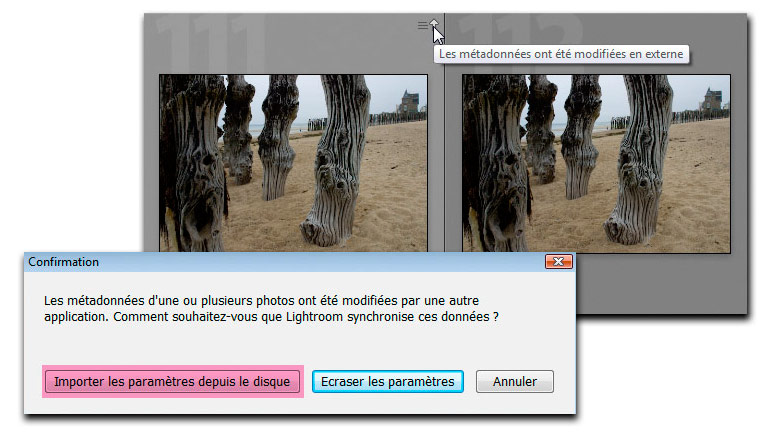766x433 pixels.
Task: Click the dialog message about modified metadata
Action: click(271, 308)
